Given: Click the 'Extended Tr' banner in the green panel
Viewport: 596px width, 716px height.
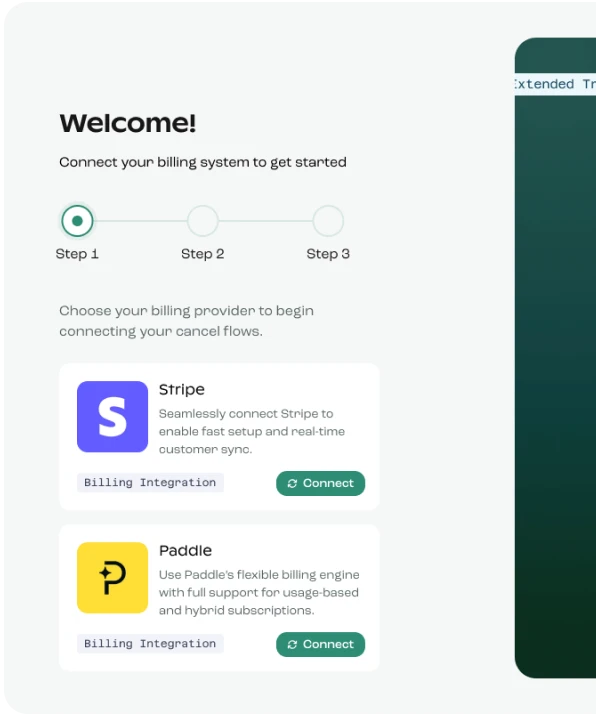Looking at the screenshot, I should coord(555,84).
